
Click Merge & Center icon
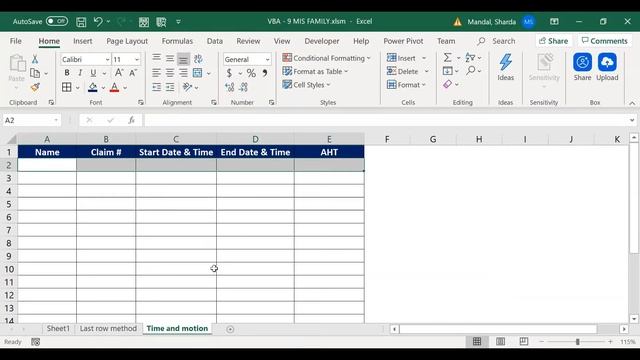(x=198, y=73)
